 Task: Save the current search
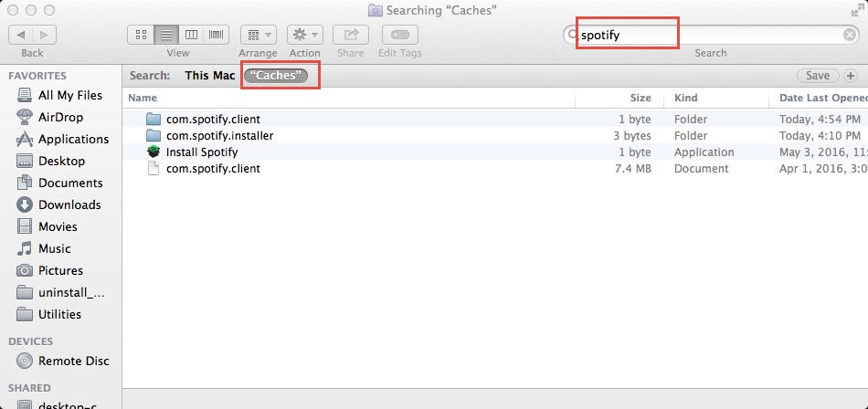pyautogui.click(x=818, y=75)
